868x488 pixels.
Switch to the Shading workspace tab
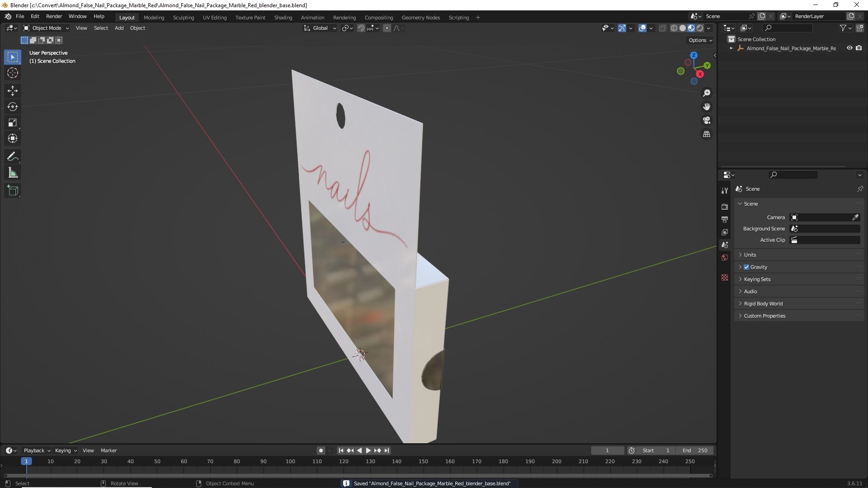pyautogui.click(x=283, y=18)
